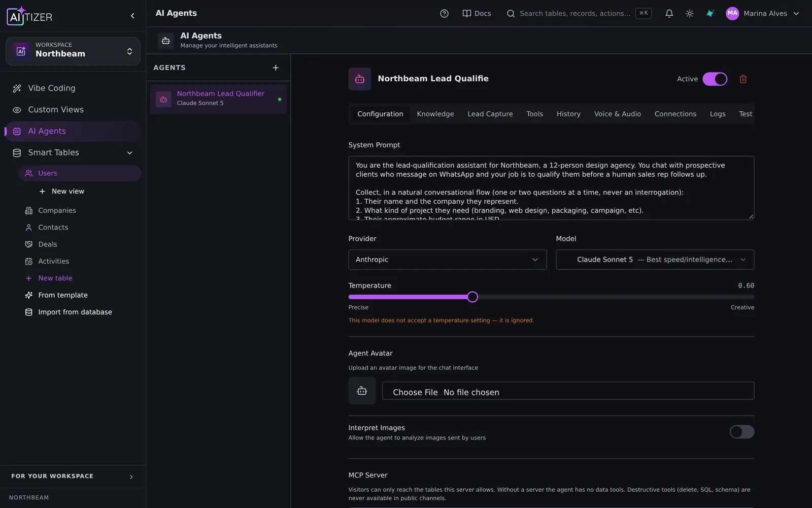Click inside the System Prompt text area
This screenshot has width=812, height=508.
(551, 188)
